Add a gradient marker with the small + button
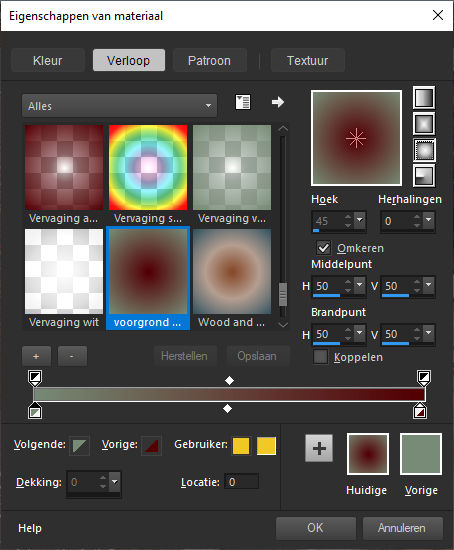This screenshot has width=454, height=550. 36,356
